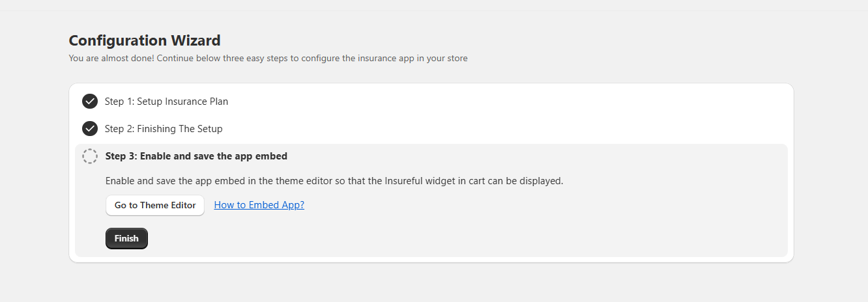
Task: Click the word "Wizard" in the heading
Action: pos(195,40)
